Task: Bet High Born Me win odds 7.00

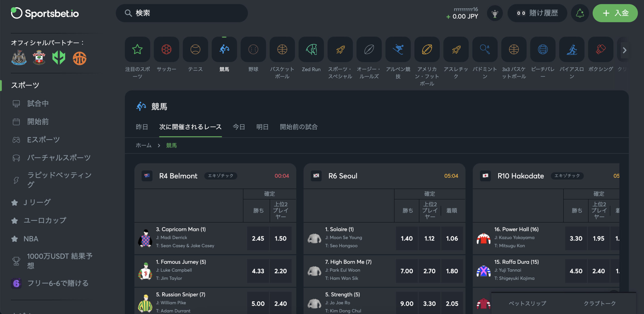Action: click(407, 271)
